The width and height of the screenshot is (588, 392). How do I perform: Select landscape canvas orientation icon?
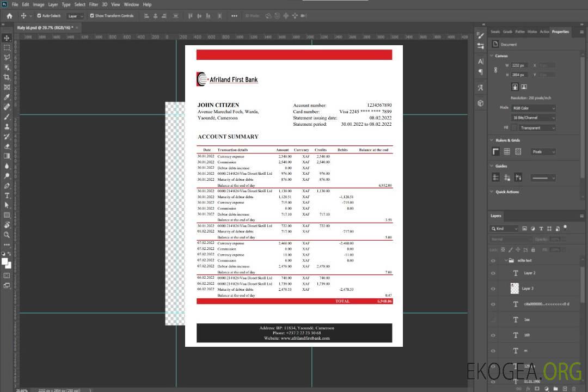point(524,87)
